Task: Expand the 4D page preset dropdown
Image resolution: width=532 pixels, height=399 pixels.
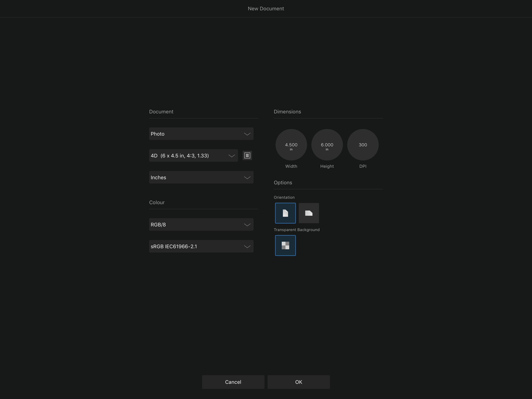Action: point(193,156)
